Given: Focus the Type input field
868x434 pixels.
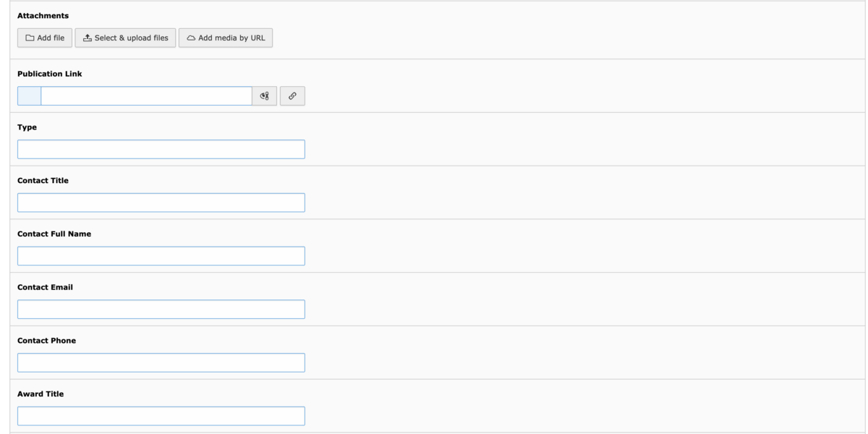Looking at the screenshot, I should pos(161,149).
